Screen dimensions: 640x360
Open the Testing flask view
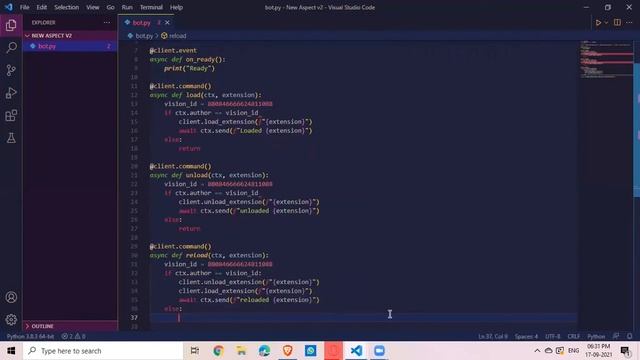click(11, 138)
